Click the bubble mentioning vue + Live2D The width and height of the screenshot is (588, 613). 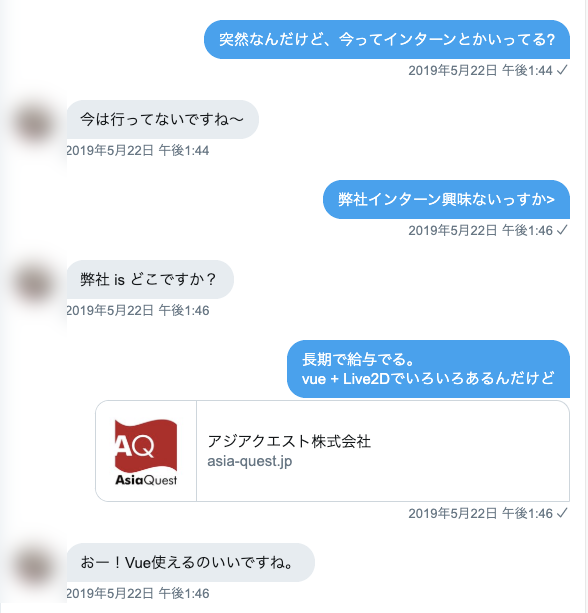pos(428,369)
